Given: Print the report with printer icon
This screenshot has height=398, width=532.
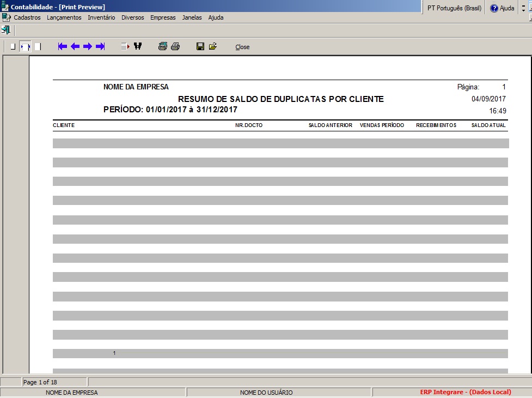Looking at the screenshot, I should point(175,47).
